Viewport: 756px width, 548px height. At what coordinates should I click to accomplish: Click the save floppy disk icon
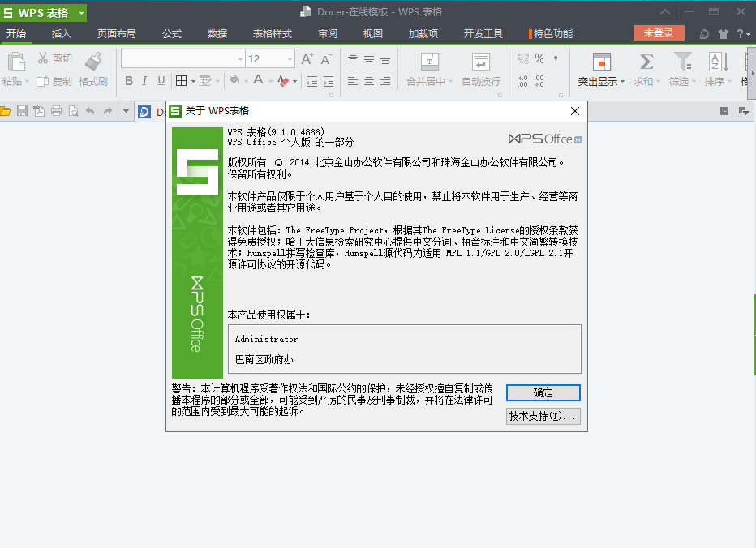[22, 111]
